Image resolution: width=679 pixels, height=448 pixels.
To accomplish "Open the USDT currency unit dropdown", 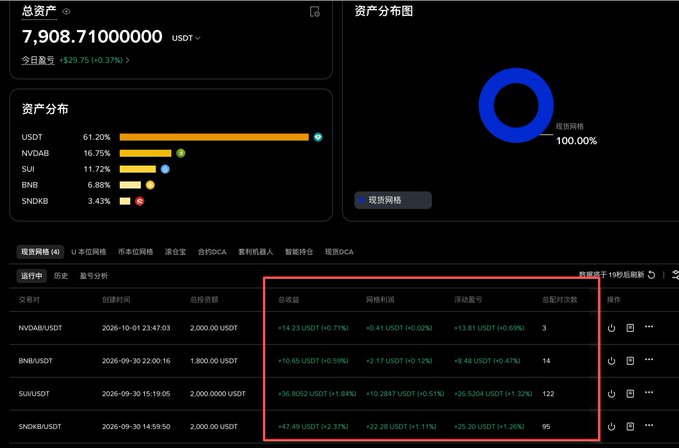I will (186, 38).
